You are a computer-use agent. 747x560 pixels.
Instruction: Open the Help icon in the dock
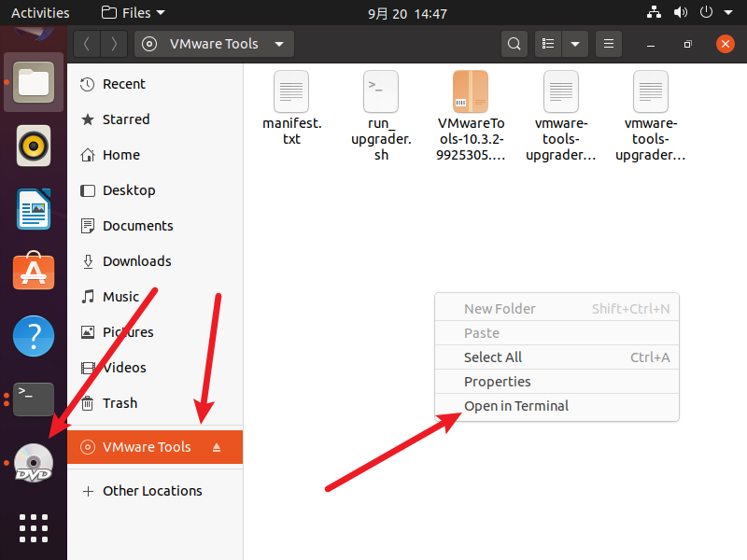[34, 336]
